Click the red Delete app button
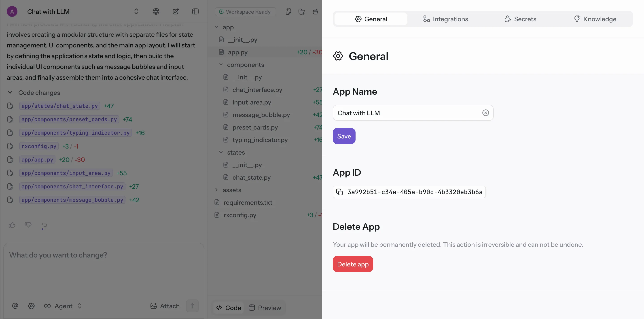 (x=352, y=264)
